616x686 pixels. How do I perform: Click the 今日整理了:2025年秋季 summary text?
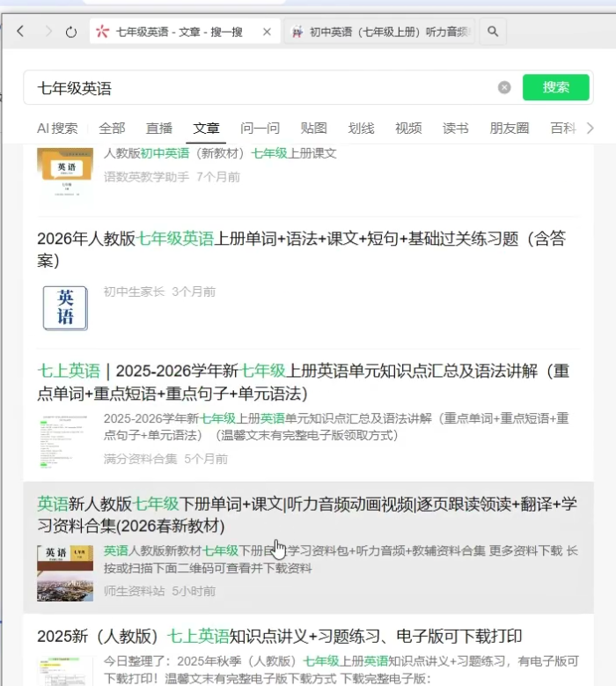tap(341, 669)
